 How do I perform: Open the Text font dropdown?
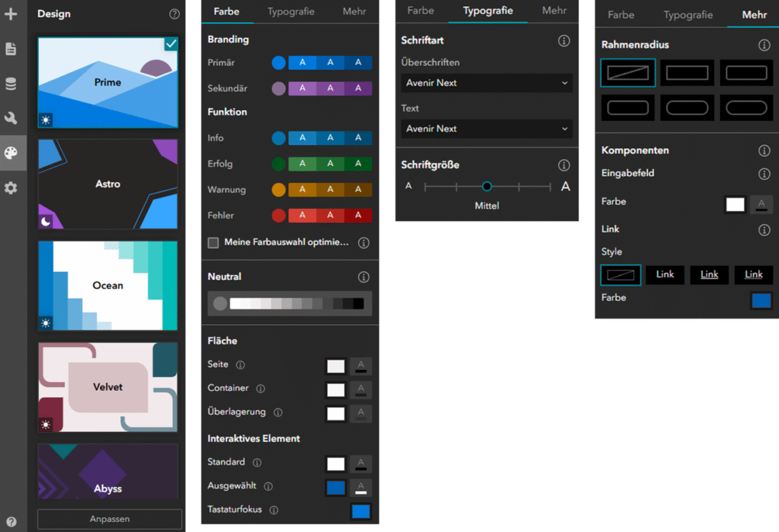487,129
